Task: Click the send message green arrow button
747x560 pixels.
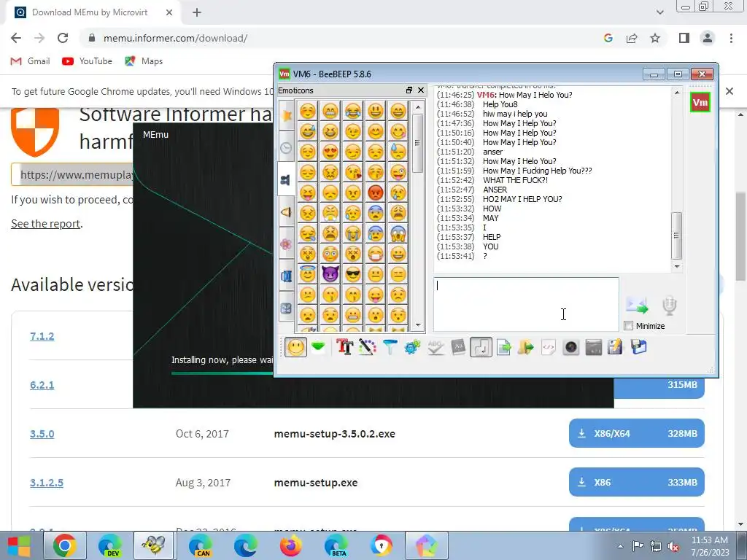Action: tap(638, 306)
